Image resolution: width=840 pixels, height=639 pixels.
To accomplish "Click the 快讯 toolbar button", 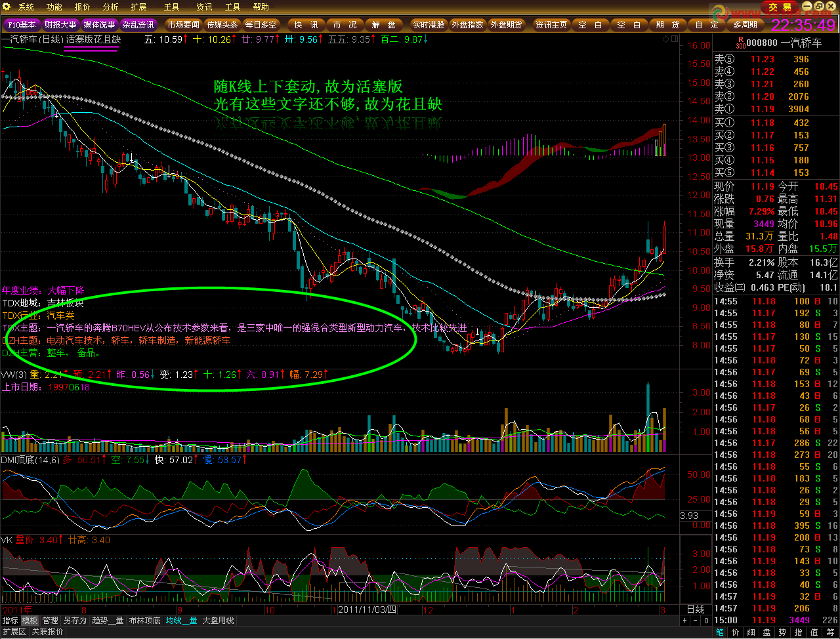I will tap(306, 25).
